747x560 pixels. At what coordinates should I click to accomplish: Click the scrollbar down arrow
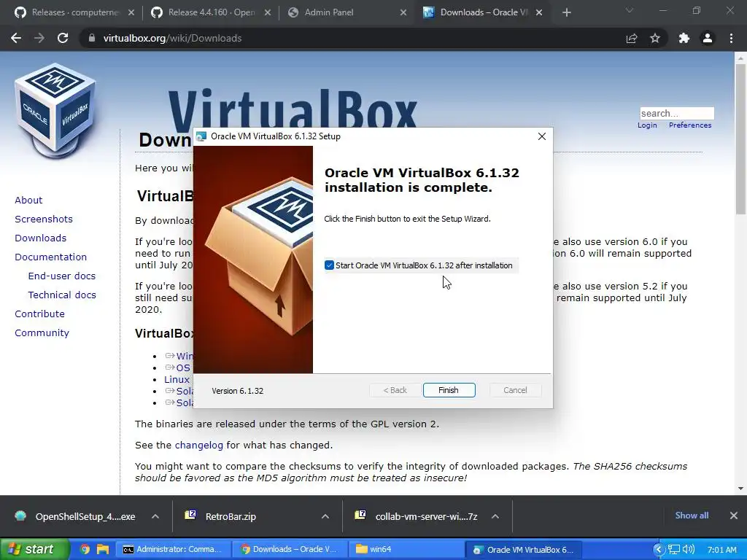tap(741, 489)
